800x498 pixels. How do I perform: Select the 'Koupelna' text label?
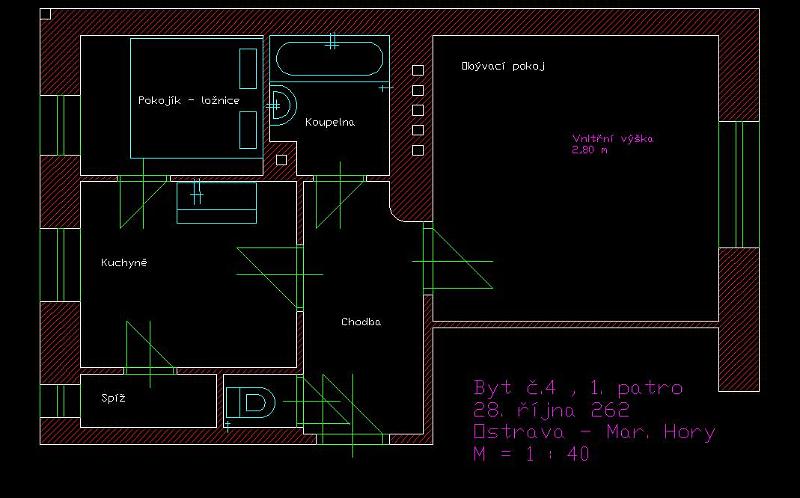click(x=330, y=122)
